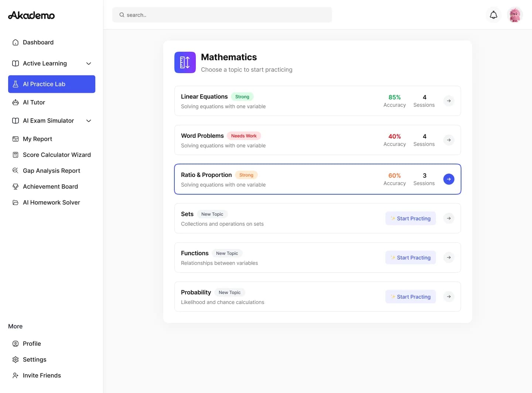Viewport: 532px width, 393px height.
Task: Click the notification bell icon
Action: click(493, 15)
